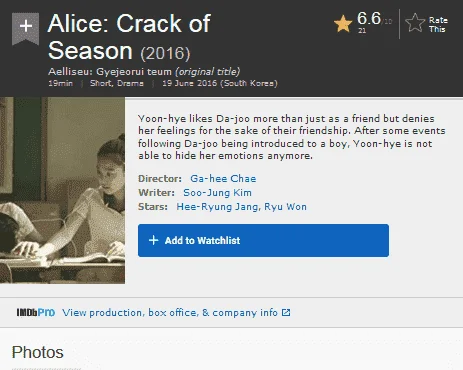Click the Photos section heading
Image resolution: width=463 pixels, height=370 pixels.
click(x=38, y=352)
